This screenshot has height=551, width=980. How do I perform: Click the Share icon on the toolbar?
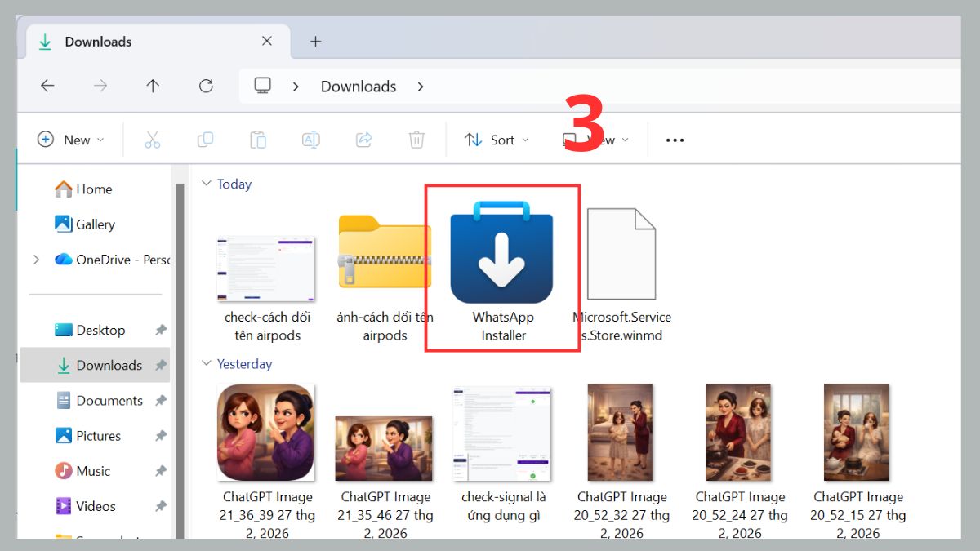pyautogui.click(x=364, y=140)
